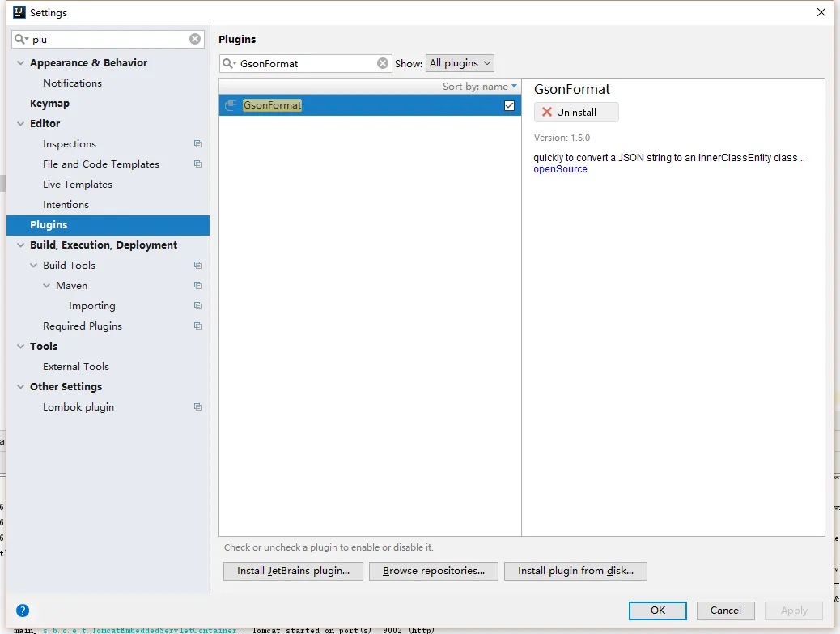Viewport: 840px width, 634px height.
Task: Select Required Plugins in the tree
Action: [x=83, y=326]
